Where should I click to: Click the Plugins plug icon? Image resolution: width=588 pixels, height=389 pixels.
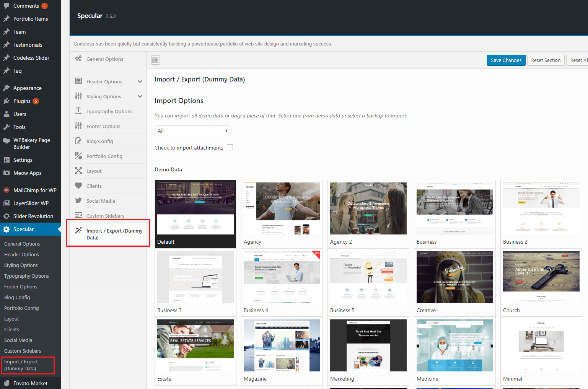coord(7,101)
